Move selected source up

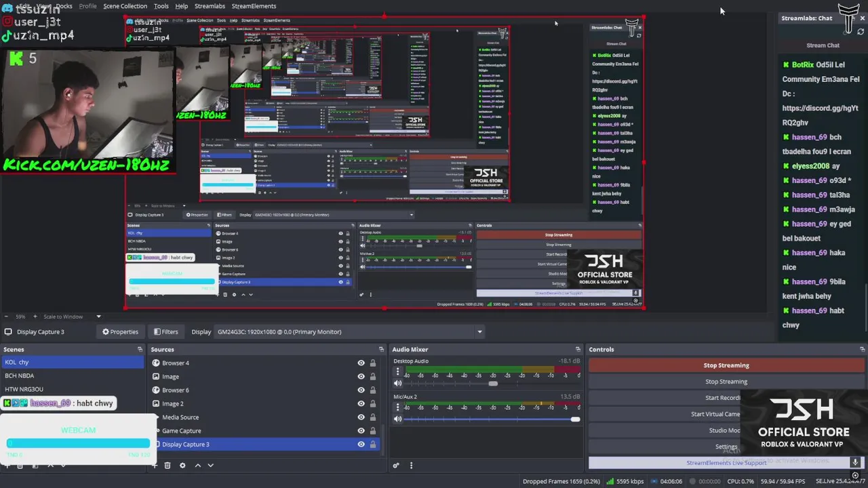[197, 465]
